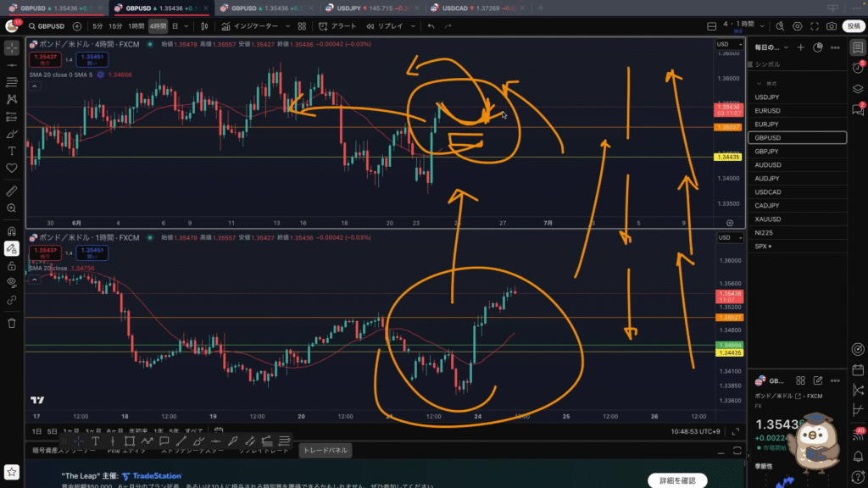Expand the indicators dropdown arrow
This screenshot has height=488, width=868.
[287, 26]
